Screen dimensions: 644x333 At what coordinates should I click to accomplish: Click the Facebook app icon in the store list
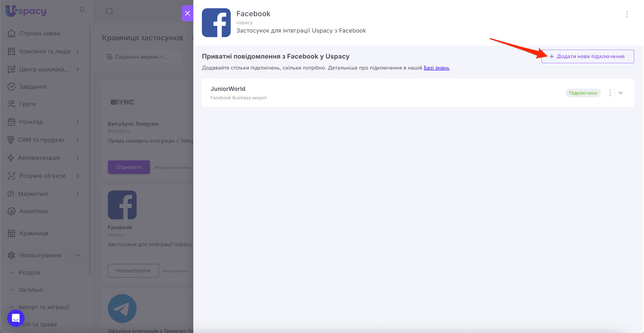coord(122,205)
